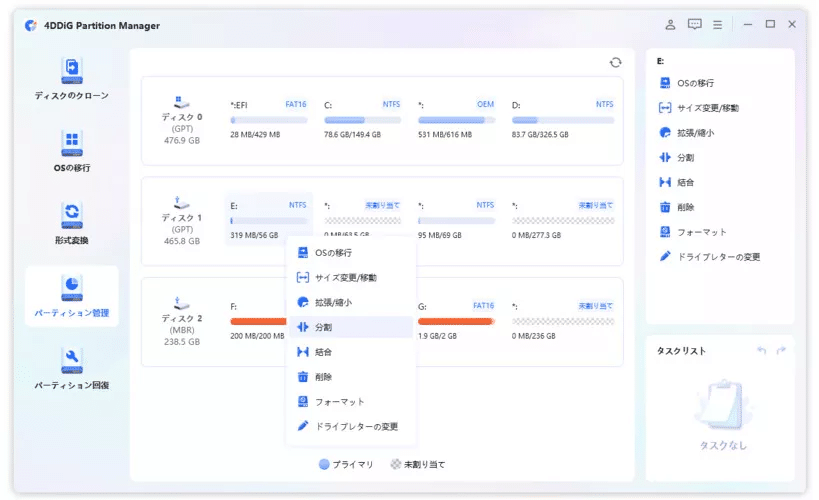Screen dimensions: 819x500
Task: Click the 4DDiG Partition Manager logo
Action: [31, 26]
